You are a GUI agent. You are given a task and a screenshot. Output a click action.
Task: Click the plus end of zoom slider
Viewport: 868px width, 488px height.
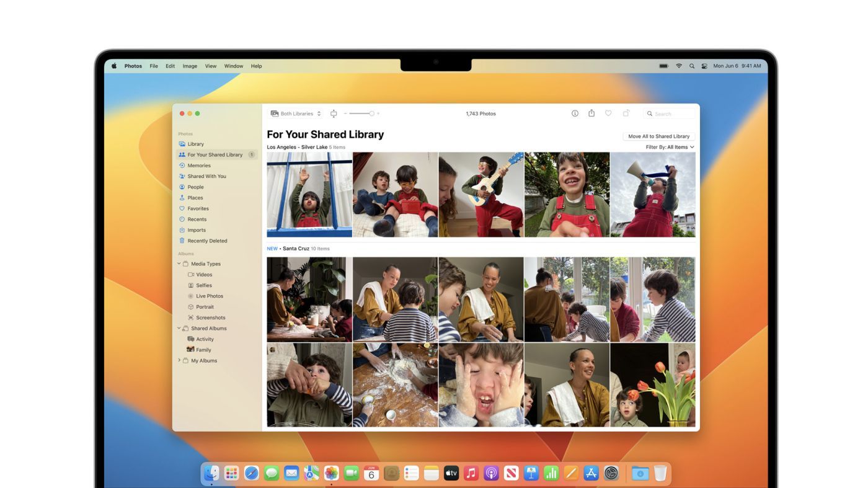pyautogui.click(x=378, y=113)
